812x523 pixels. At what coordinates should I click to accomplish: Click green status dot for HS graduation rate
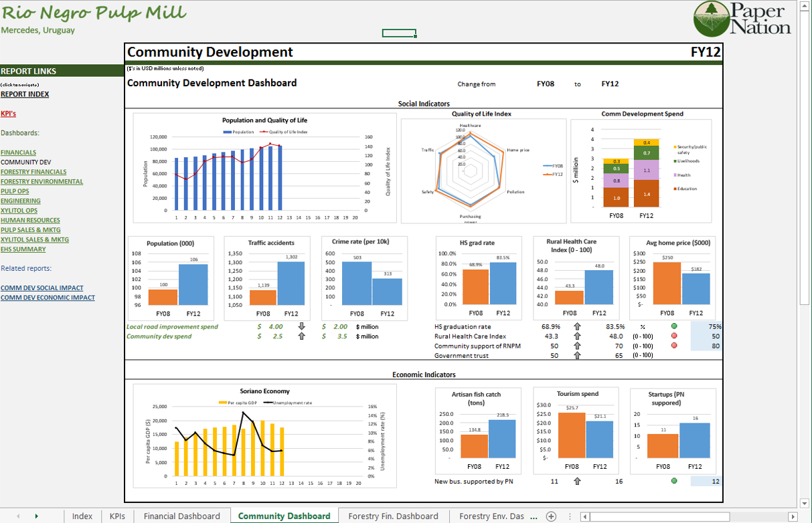point(674,326)
